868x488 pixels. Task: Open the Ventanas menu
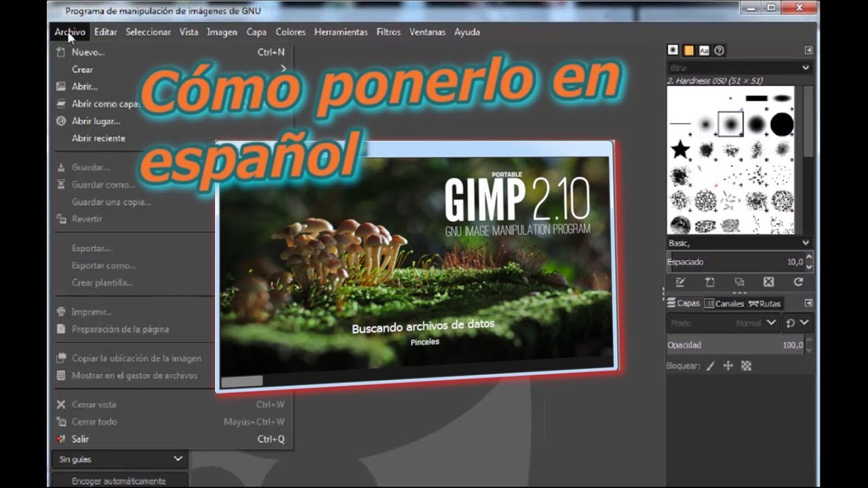(x=427, y=32)
